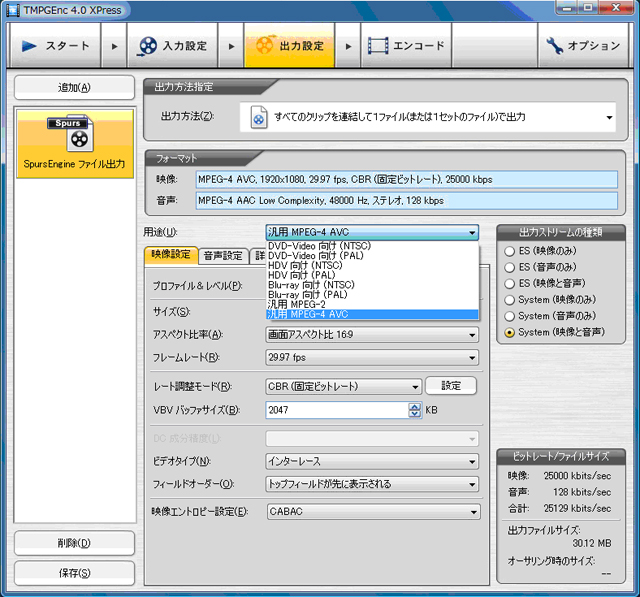Click arrow between Input and Output Settings

coord(231,46)
